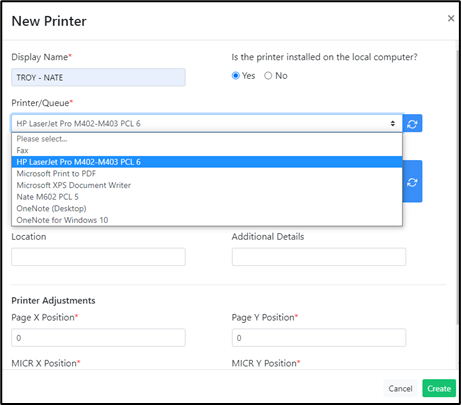The width and height of the screenshot is (461, 405).
Task: Select the Yes radio button
Action: click(x=236, y=76)
